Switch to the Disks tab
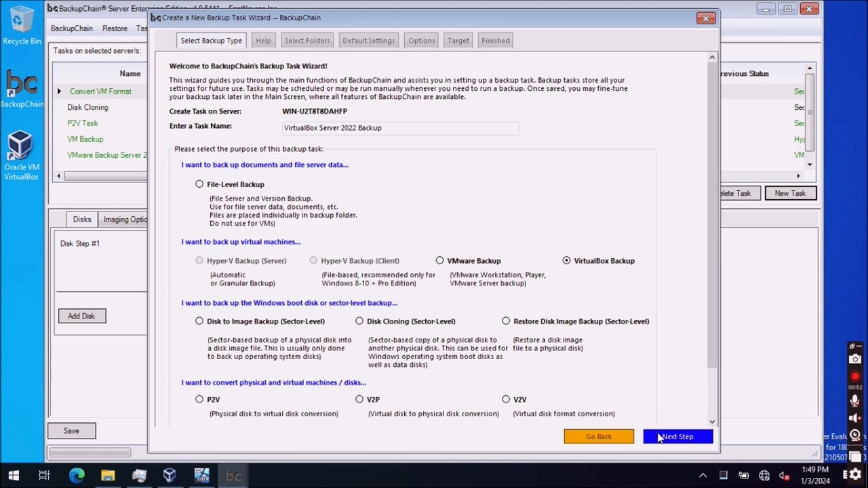 coord(82,220)
